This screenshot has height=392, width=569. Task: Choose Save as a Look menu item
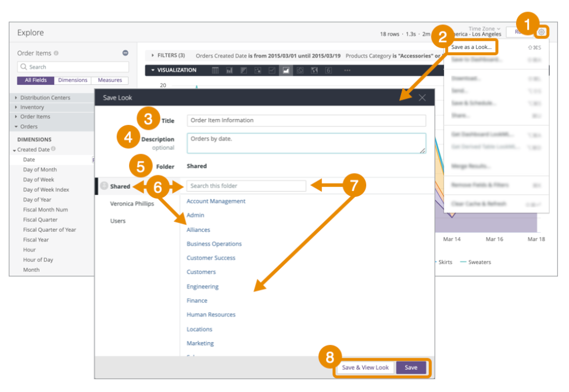tap(471, 47)
